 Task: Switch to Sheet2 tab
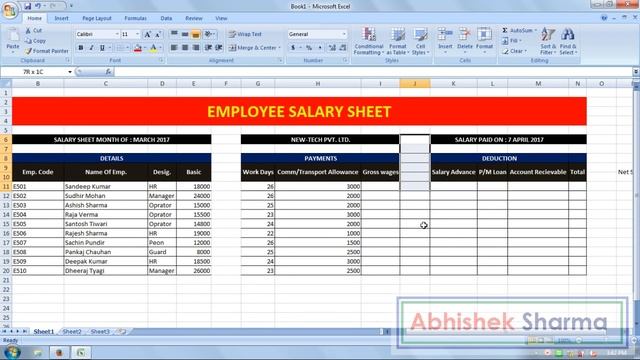[72, 331]
